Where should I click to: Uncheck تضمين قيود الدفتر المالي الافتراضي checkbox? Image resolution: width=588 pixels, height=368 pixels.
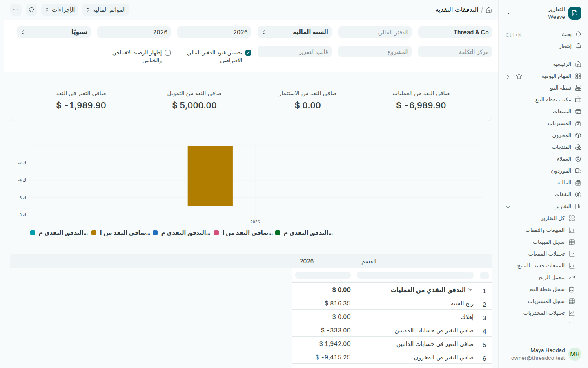(248, 53)
